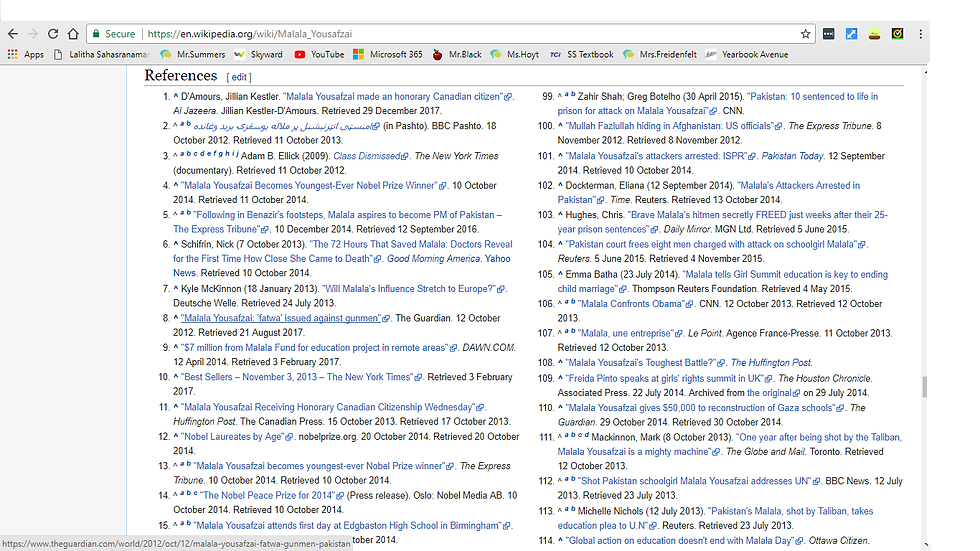Click the dark rectangular extension icon
Image resolution: width=980 pixels, height=551 pixels.
pos(829,34)
